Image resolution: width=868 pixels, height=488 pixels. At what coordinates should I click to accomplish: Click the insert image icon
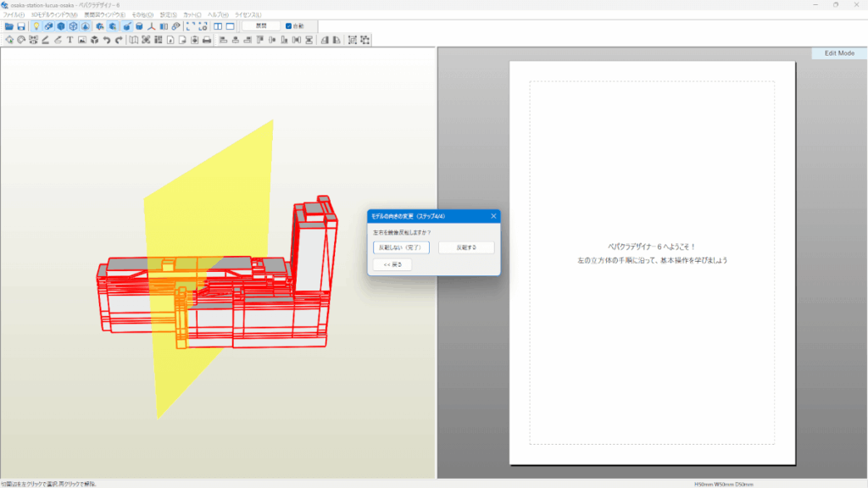(82, 40)
